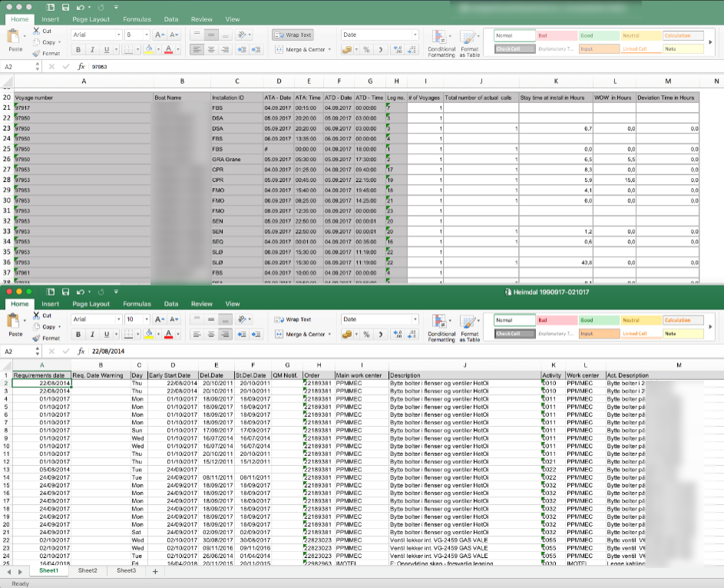Screen dimensions: 724x588
Task: Click Format as Table in the Heimdal window
Action: tap(470, 328)
